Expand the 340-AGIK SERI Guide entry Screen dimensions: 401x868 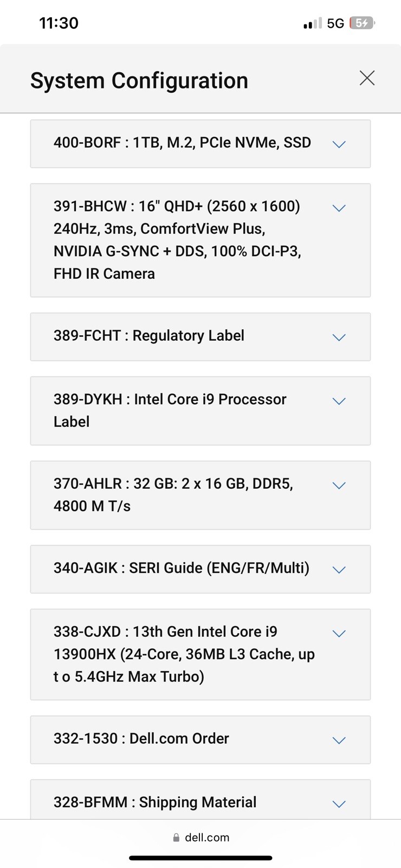coord(339,570)
